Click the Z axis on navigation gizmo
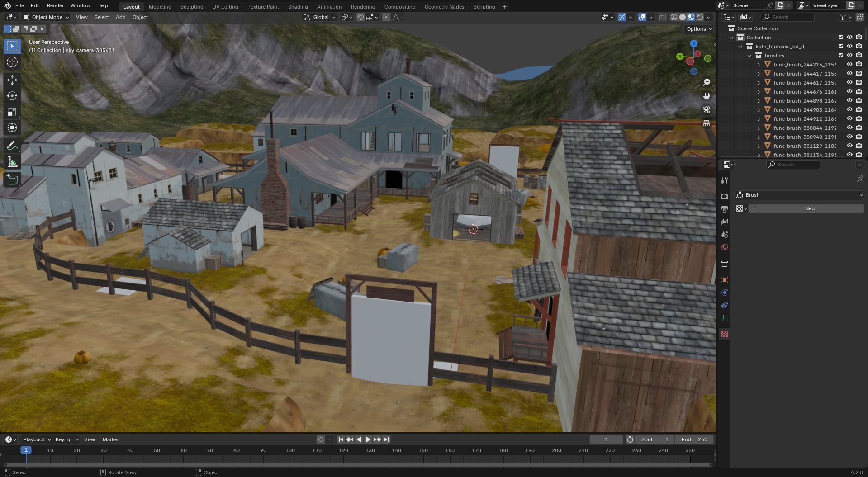This screenshot has width=868, height=477. [693, 43]
